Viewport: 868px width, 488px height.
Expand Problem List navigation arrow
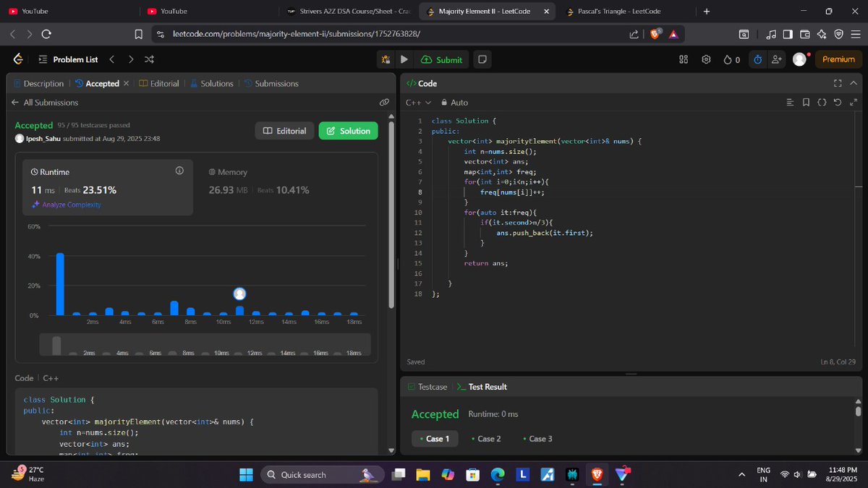pos(130,59)
